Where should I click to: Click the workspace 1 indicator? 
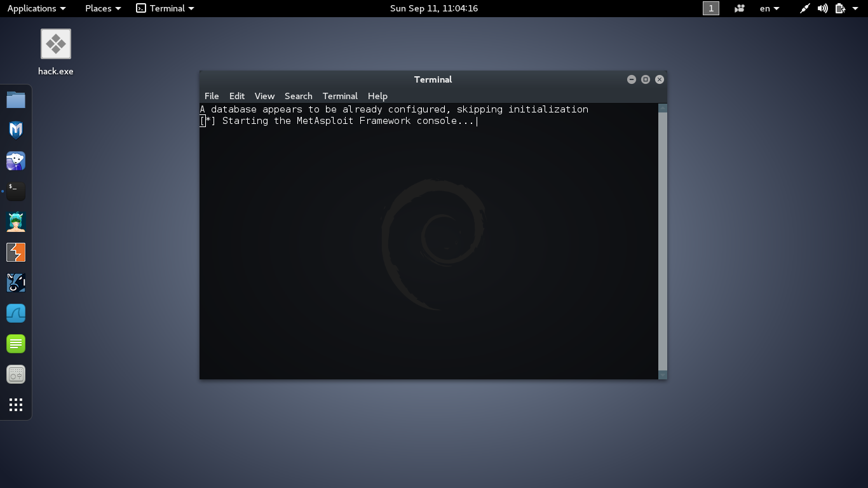pos(711,8)
